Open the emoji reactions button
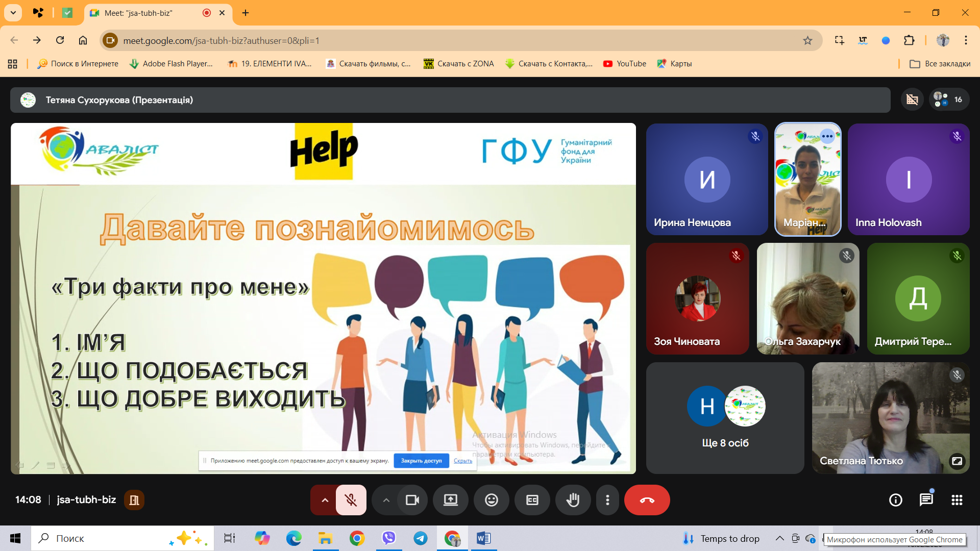 click(491, 500)
